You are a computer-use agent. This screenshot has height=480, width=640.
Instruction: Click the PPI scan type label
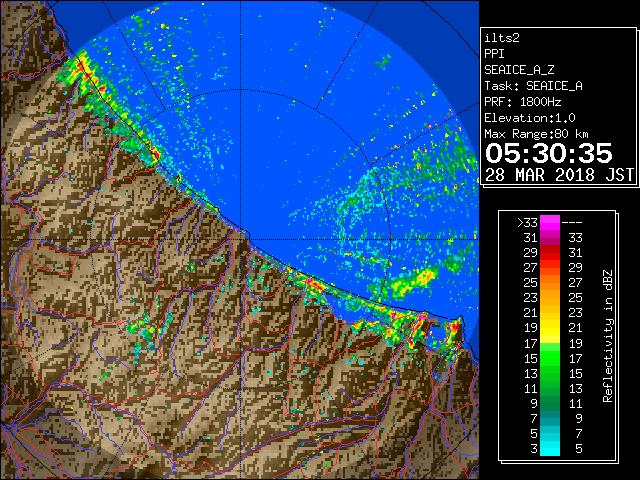tap(494, 54)
